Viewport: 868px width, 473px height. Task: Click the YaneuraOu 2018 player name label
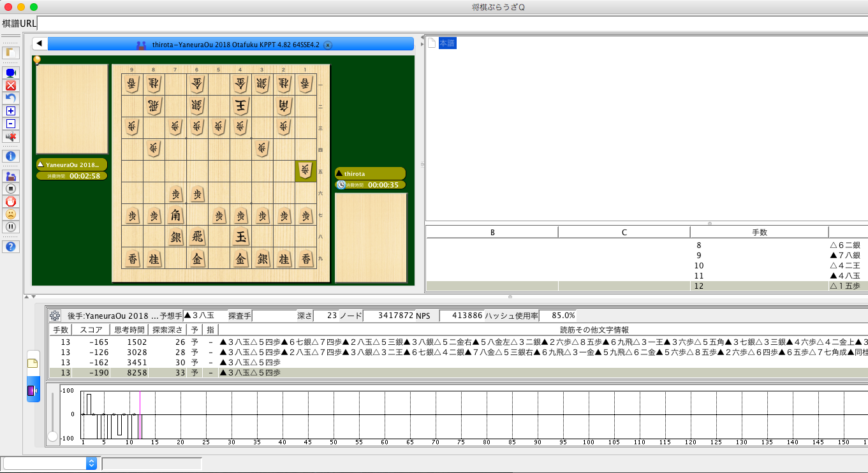point(72,164)
